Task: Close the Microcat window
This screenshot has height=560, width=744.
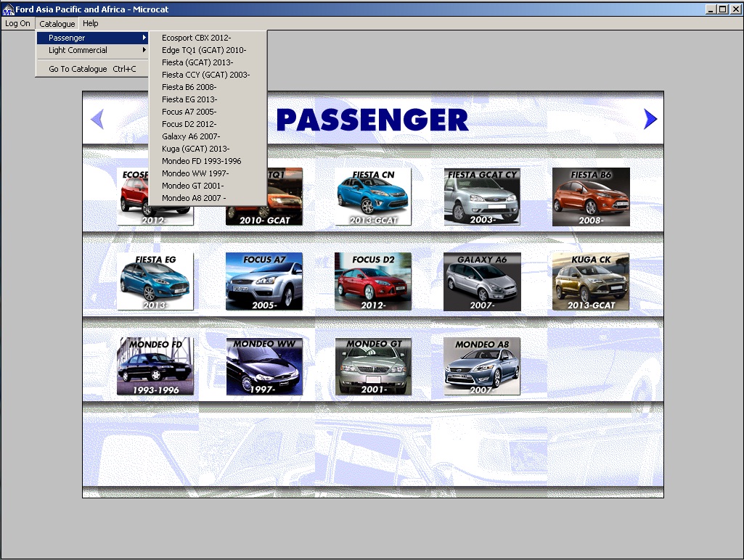Action: point(735,9)
